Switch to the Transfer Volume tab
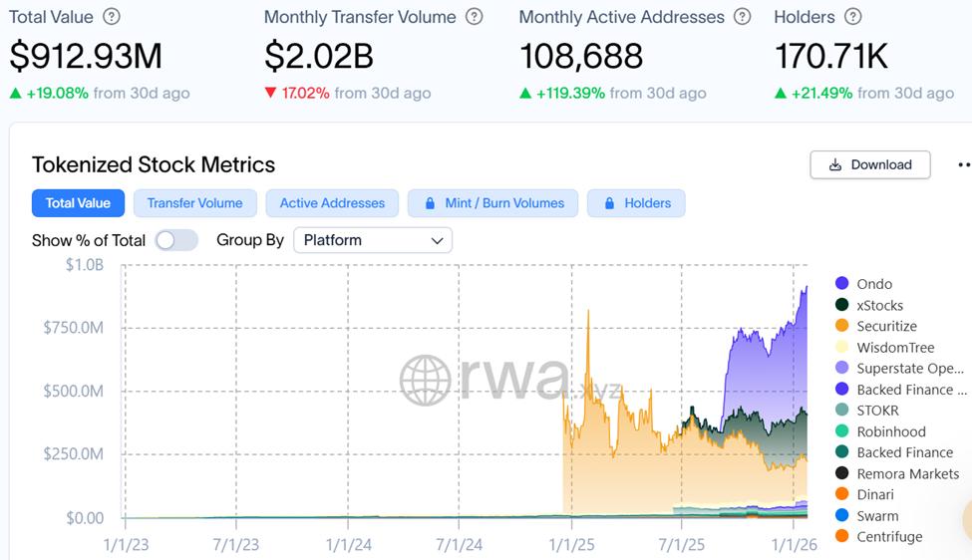The height and width of the screenshot is (560, 972). 194,203
